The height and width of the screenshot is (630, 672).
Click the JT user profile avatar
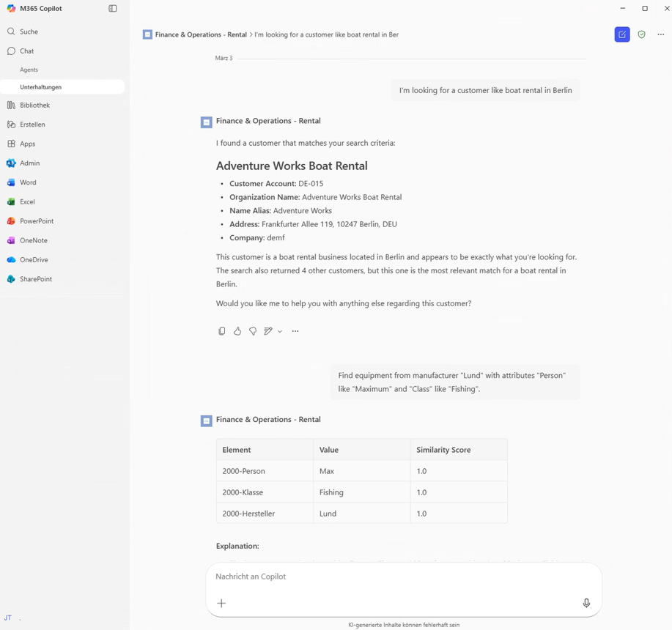(x=8, y=618)
